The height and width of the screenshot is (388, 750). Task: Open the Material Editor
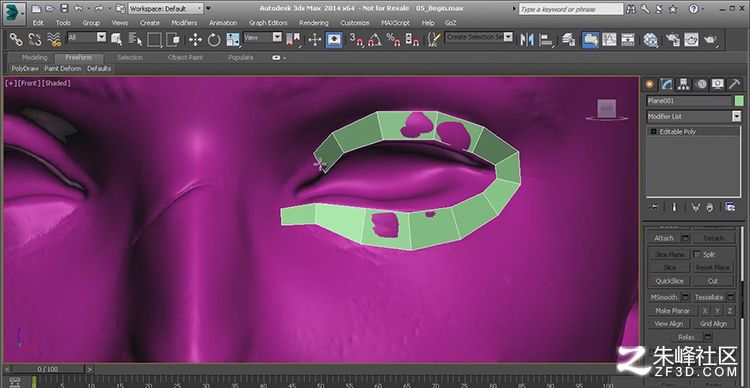650,40
